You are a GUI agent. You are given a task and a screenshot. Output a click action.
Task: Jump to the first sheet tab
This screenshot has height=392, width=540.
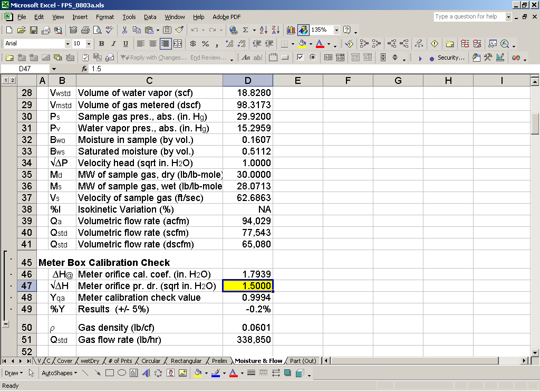(4, 361)
